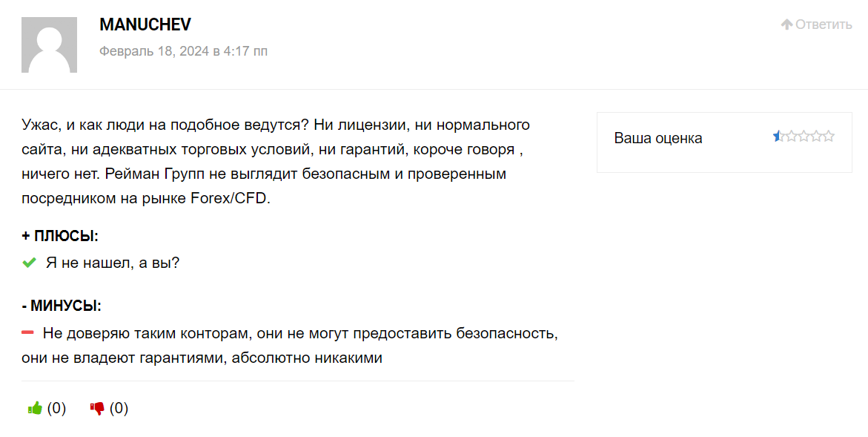Open the MANUCHEV username profile
868x437 pixels.
(145, 24)
